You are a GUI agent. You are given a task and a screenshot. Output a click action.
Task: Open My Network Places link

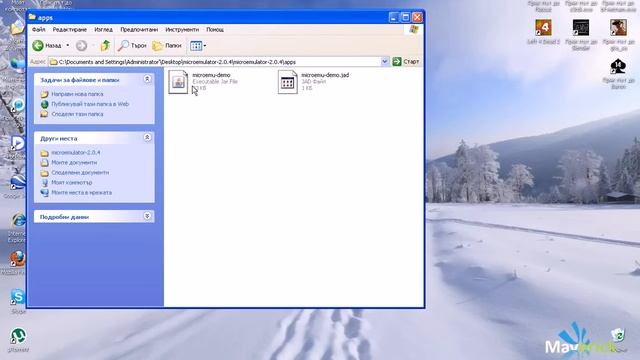pyautogui.click(x=81, y=193)
